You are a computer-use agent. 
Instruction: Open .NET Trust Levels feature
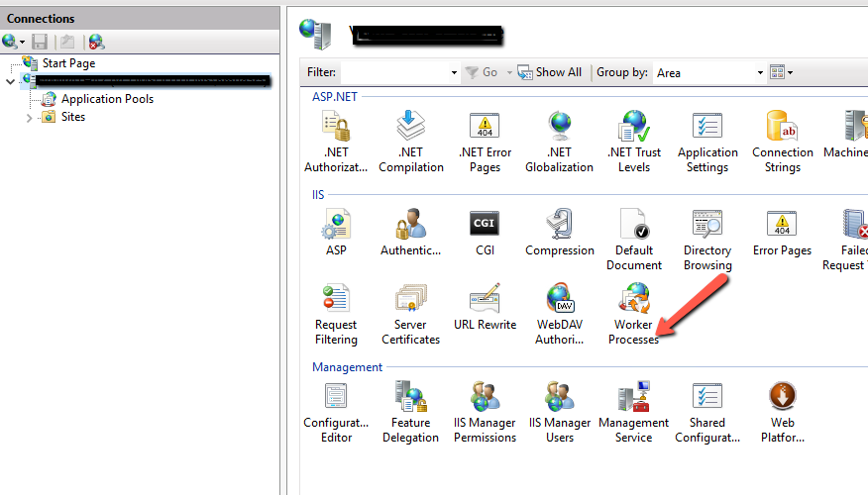(x=634, y=142)
